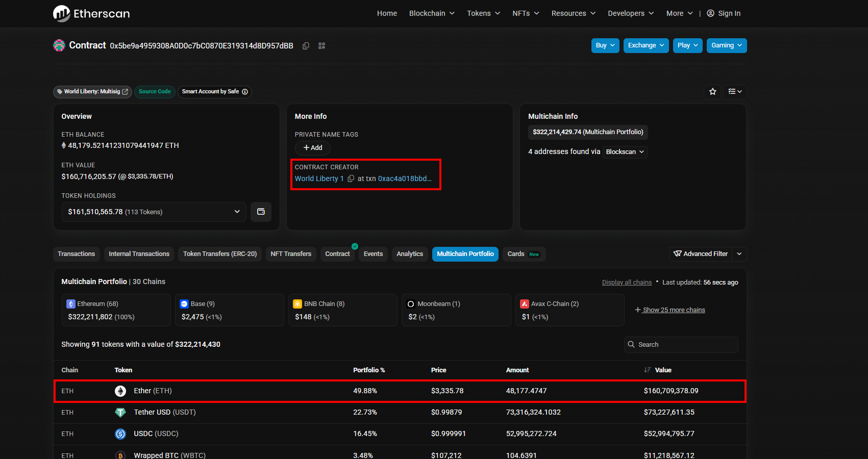Copy the contract address with the copy icon
The width and height of the screenshot is (868, 459).
pyautogui.click(x=306, y=46)
